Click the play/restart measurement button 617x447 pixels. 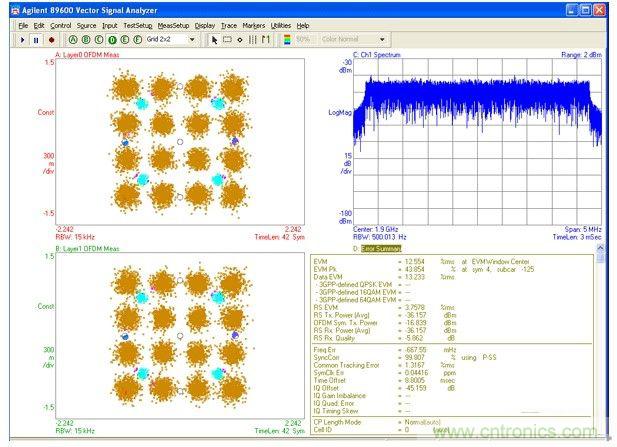[x=23, y=39]
